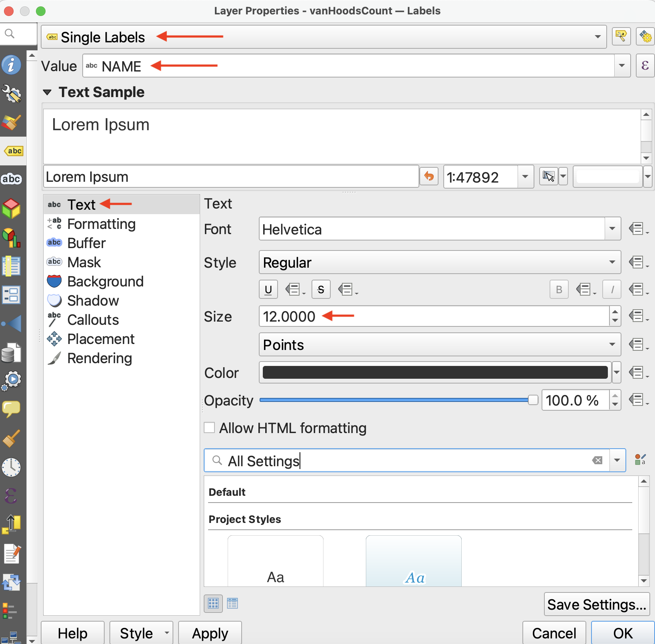This screenshot has height=644, width=655.
Task: Click the Apply button
Action: pos(210,633)
